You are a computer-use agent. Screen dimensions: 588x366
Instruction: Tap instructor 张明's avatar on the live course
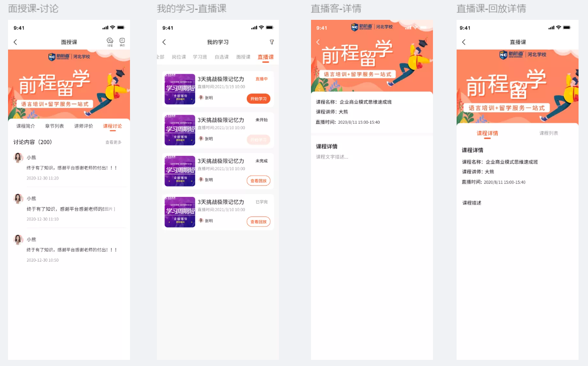[x=200, y=99]
